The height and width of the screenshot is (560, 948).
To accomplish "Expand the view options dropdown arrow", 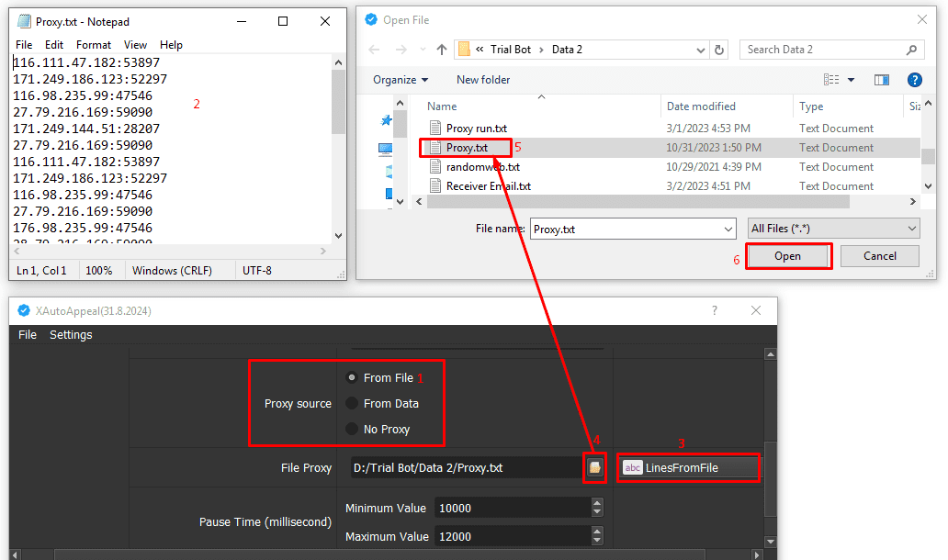I will click(851, 80).
